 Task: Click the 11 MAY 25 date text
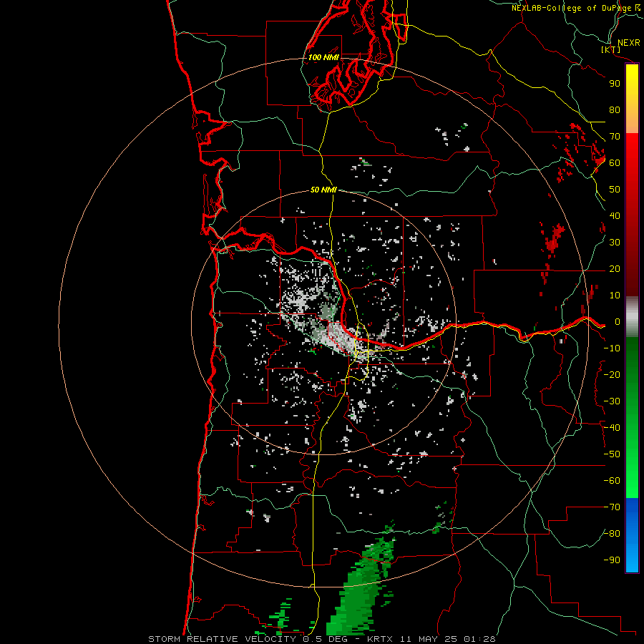[429, 639]
